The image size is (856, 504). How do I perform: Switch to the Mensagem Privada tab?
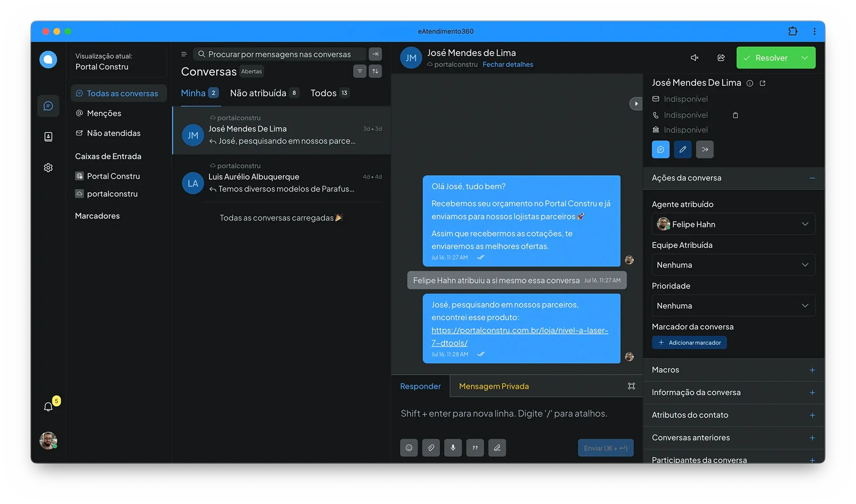tap(494, 386)
